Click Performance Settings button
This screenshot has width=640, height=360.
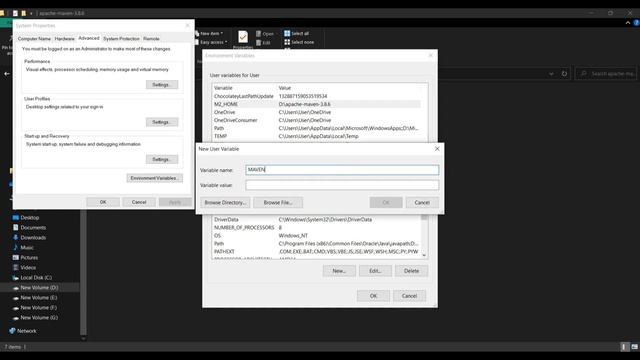(x=162, y=85)
